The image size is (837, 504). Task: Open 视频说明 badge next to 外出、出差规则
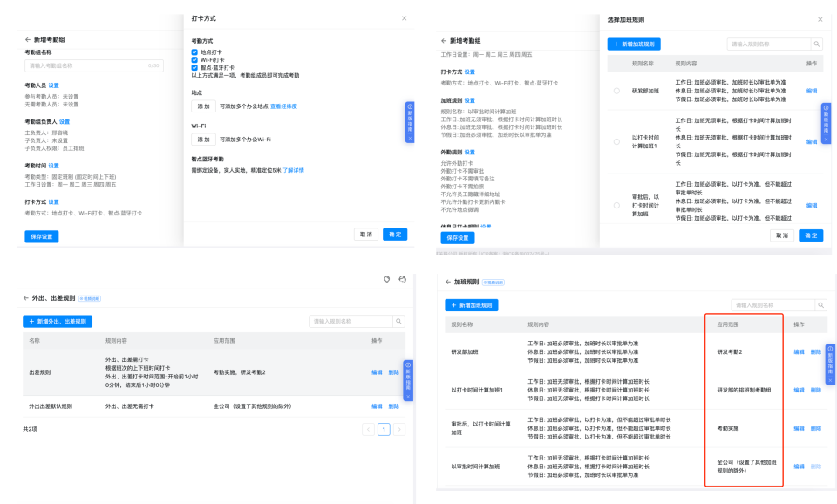tap(90, 298)
